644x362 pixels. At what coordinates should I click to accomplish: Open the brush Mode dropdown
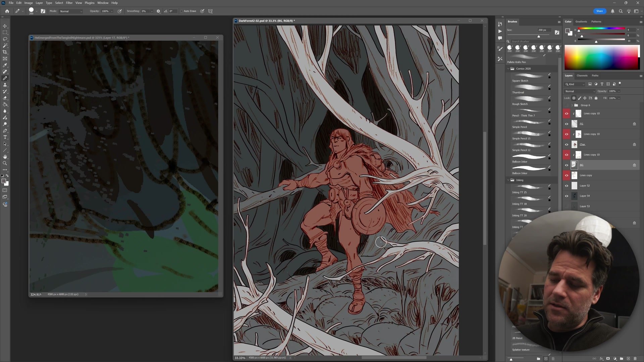(71, 11)
